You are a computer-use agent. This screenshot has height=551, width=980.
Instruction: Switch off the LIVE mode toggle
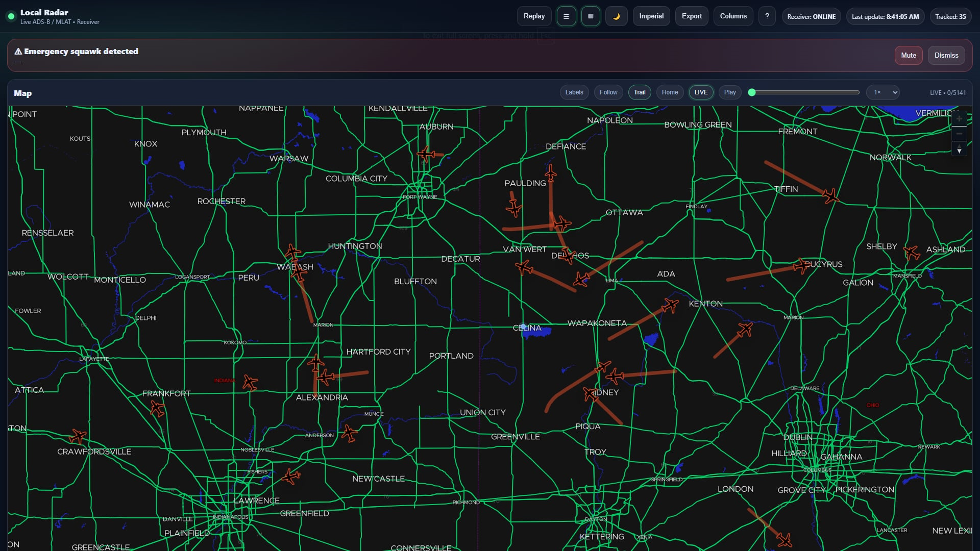coord(701,92)
